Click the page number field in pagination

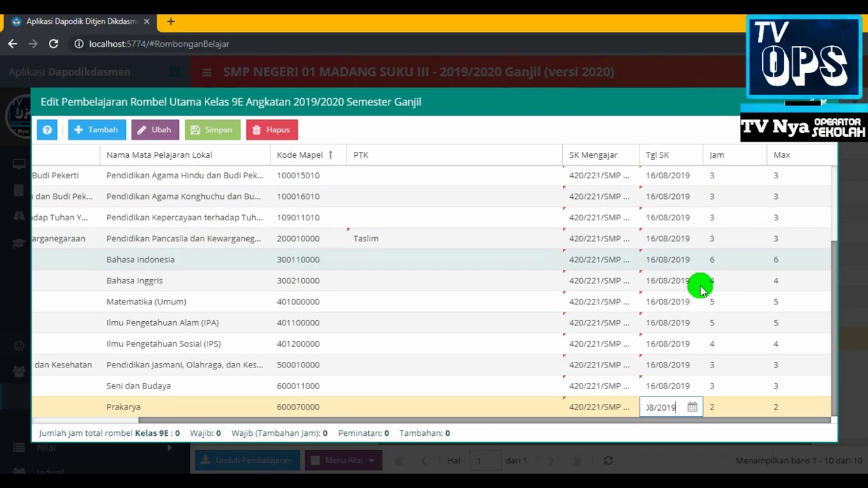[x=484, y=461]
